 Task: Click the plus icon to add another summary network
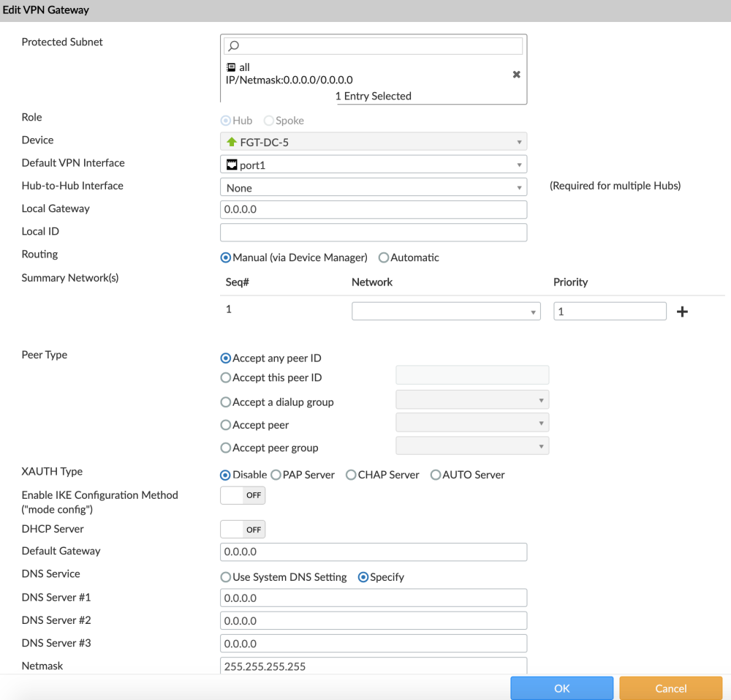682,311
